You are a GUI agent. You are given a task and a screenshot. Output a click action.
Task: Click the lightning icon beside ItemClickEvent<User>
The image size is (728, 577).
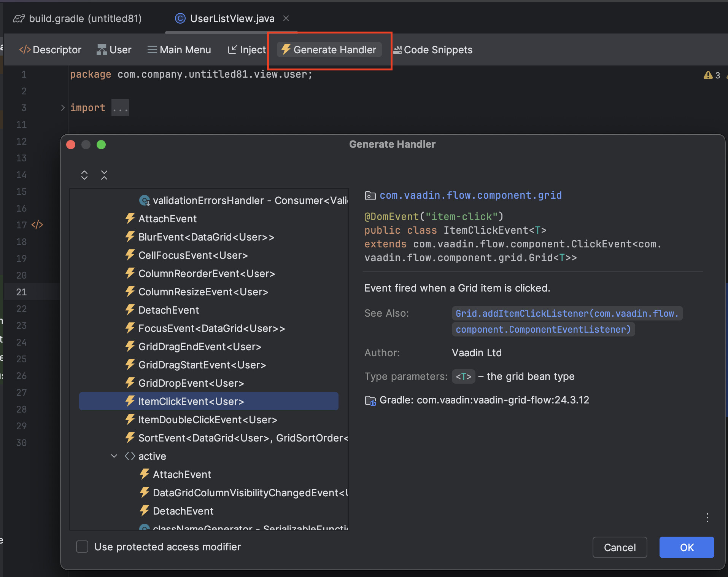[130, 401]
